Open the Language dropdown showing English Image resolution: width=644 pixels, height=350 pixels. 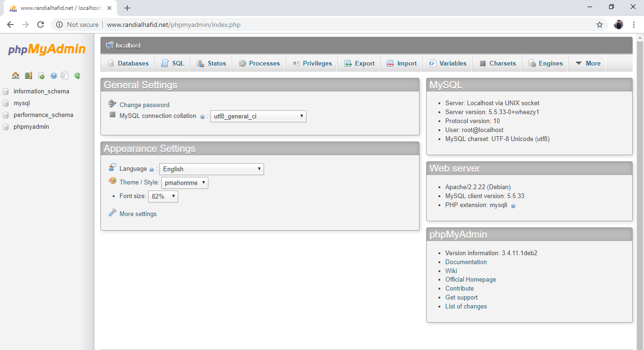tap(212, 169)
